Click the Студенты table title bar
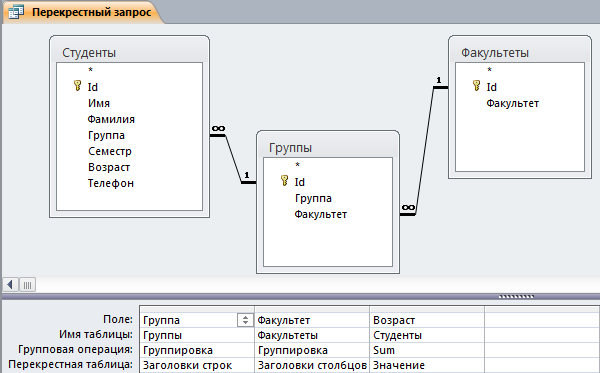Screen dimensions: 600x373 [x=129, y=52]
